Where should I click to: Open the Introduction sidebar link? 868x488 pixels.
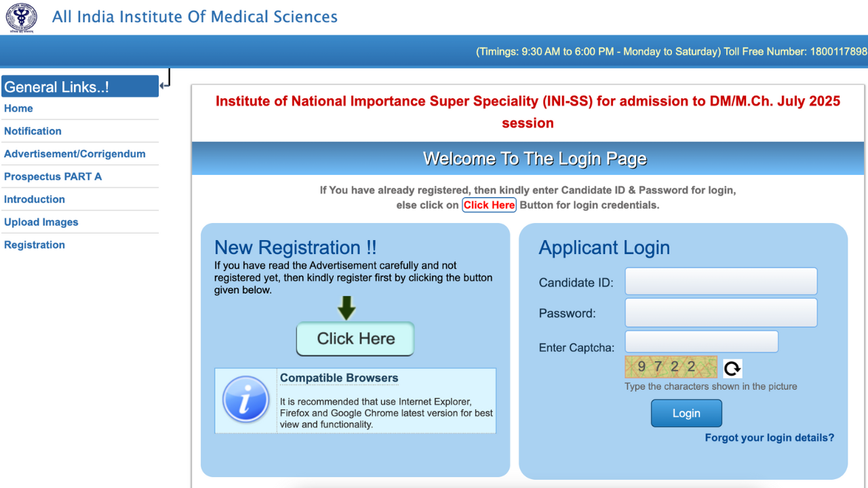coord(35,199)
